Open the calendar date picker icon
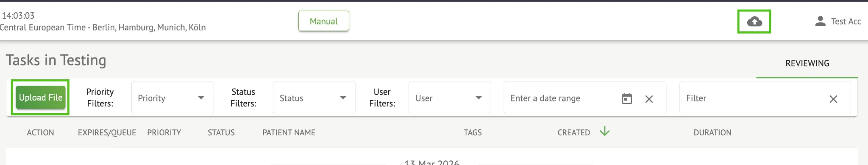Image resolution: width=868 pixels, height=165 pixels. tap(627, 99)
